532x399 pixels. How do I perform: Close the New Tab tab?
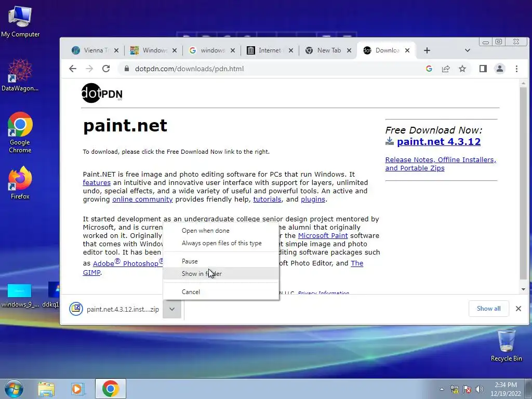coord(349,50)
